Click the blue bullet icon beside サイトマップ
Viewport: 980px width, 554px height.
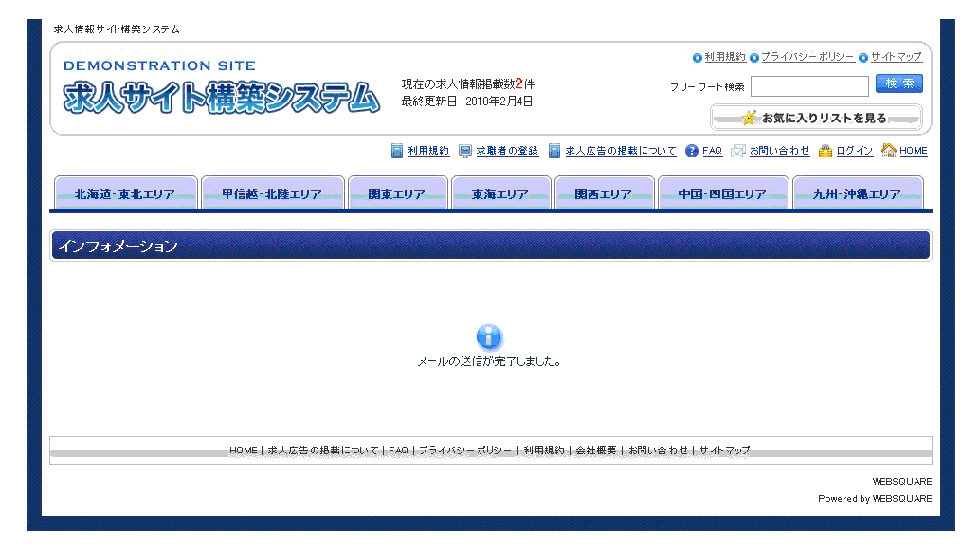click(x=862, y=57)
